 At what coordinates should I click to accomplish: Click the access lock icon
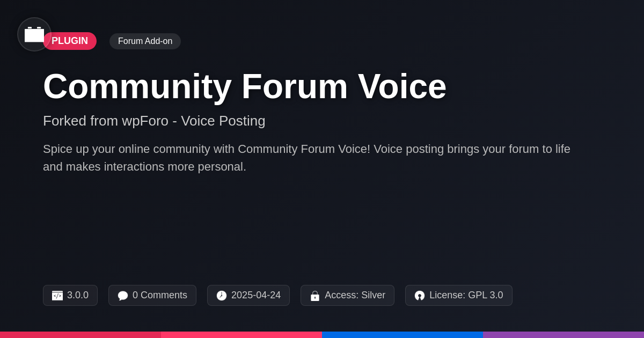(x=315, y=296)
